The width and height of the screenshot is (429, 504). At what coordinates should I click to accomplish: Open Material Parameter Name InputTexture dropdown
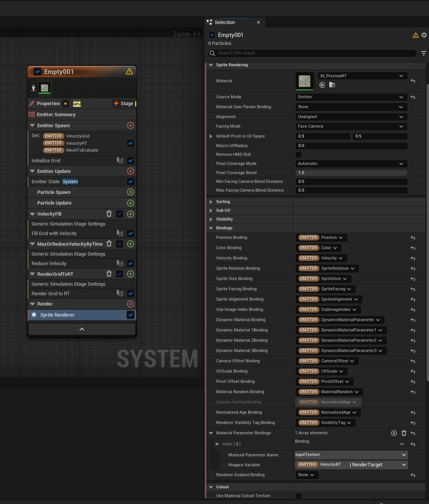[x=351, y=455]
